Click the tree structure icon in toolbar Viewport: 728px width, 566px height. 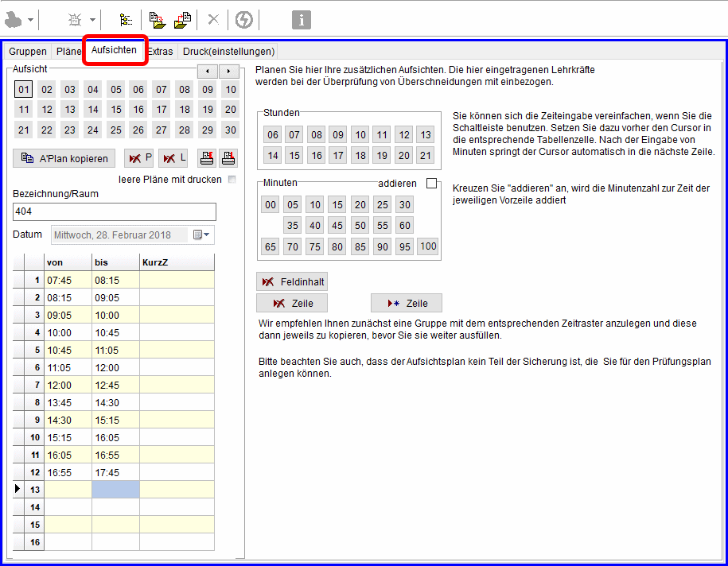pos(126,20)
